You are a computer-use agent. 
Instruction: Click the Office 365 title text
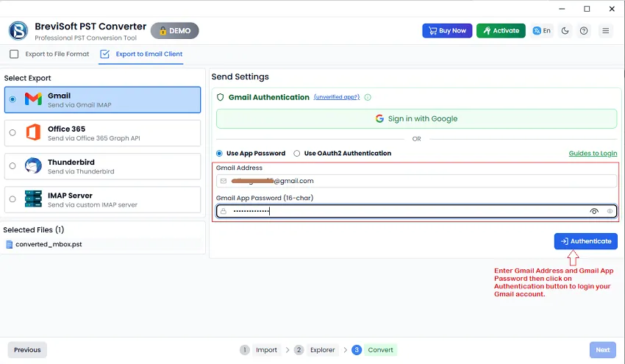67,129
